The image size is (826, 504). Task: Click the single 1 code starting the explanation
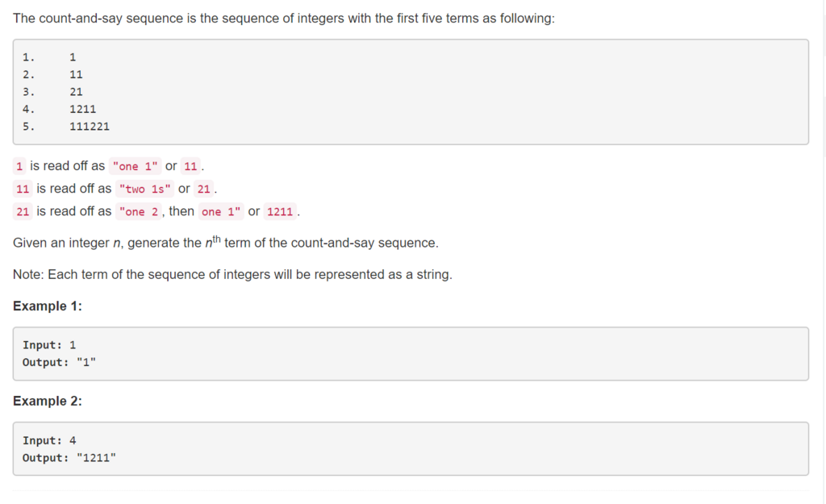[19, 166]
